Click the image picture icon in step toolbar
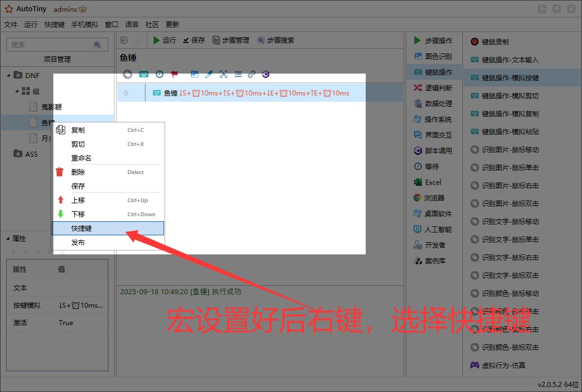Viewport: 582px width, 392px height. coord(194,74)
